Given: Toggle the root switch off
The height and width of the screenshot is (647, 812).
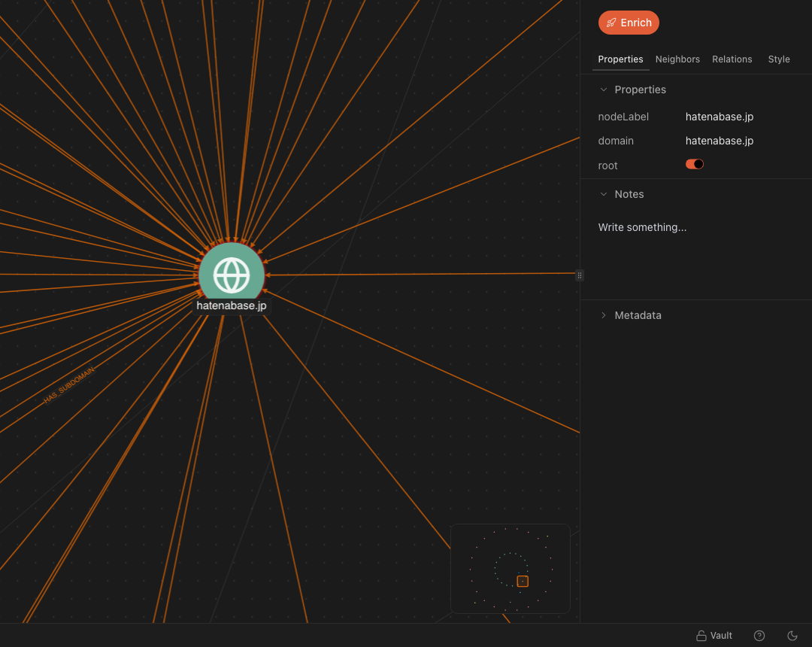Looking at the screenshot, I should pos(695,164).
